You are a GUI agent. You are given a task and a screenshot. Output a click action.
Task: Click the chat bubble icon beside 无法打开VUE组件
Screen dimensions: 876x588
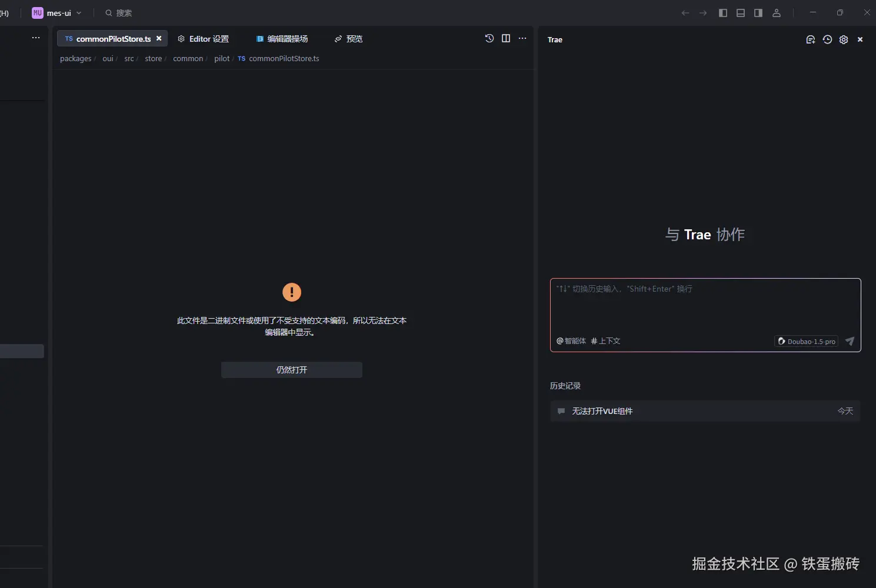click(561, 411)
